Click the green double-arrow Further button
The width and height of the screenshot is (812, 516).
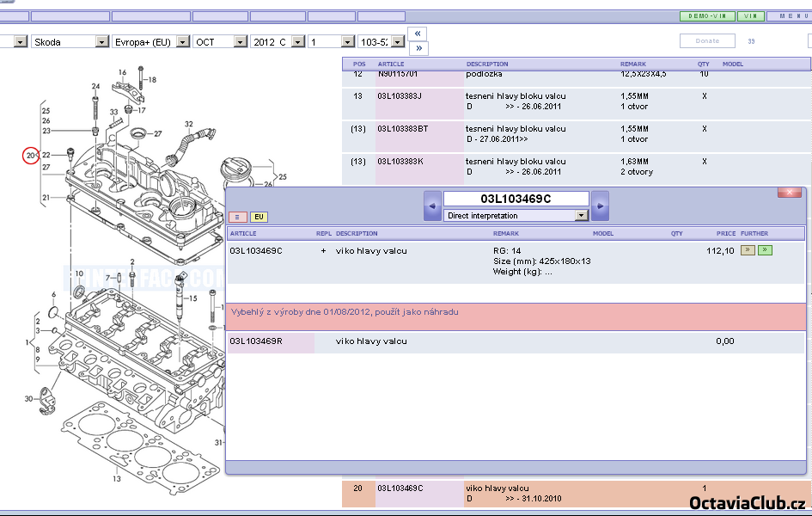coord(765,250)
